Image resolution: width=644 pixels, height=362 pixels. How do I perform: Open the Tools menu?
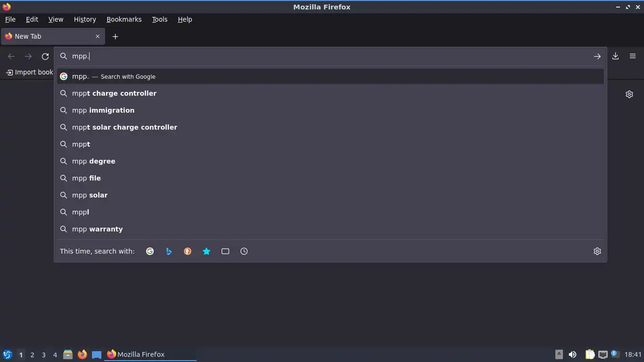point(159,19)
